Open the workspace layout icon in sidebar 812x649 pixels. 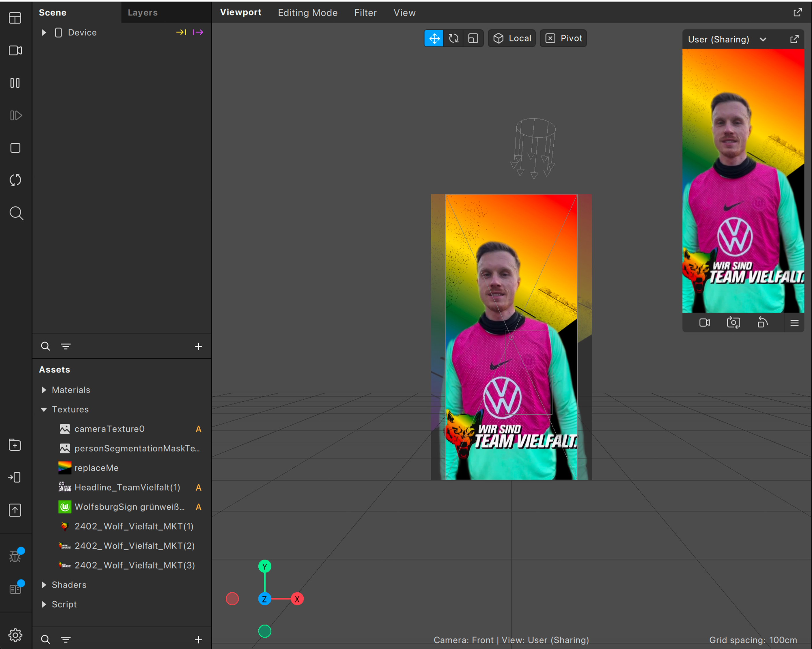coord(15,18)
